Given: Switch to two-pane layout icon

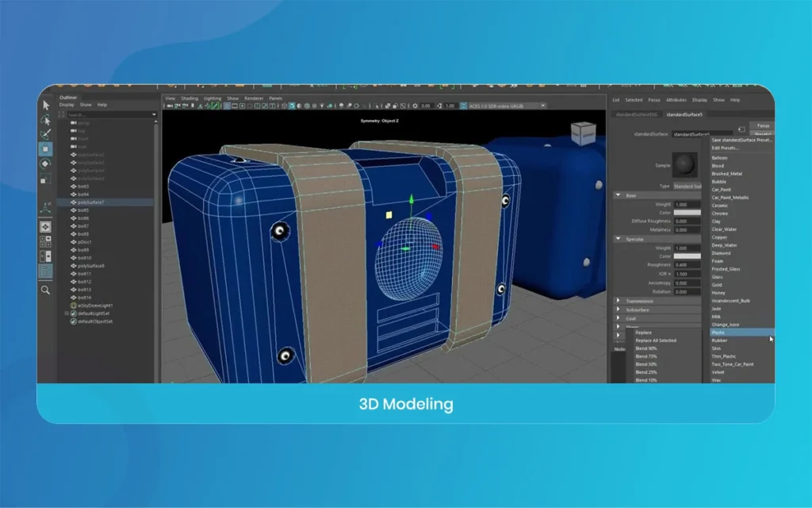Looking at the screenshot, I should tap(45, 256).
